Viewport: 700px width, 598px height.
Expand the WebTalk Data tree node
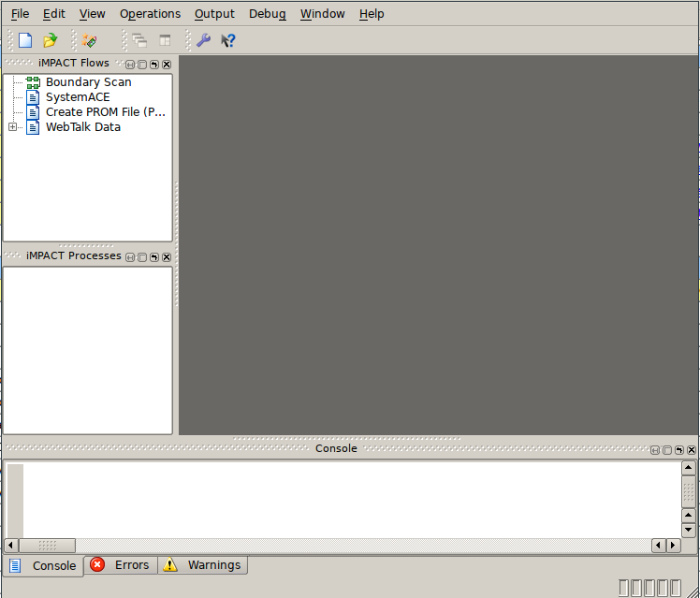(x=12, y=127)
